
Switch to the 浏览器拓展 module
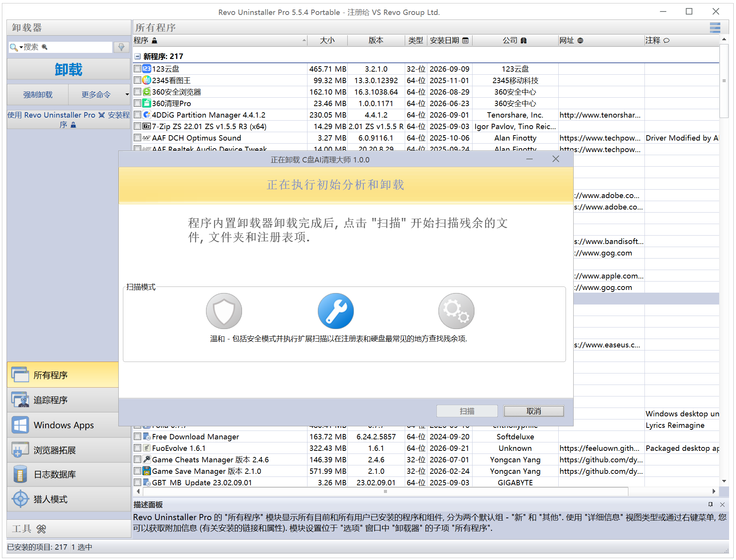[x=69, y=450]
